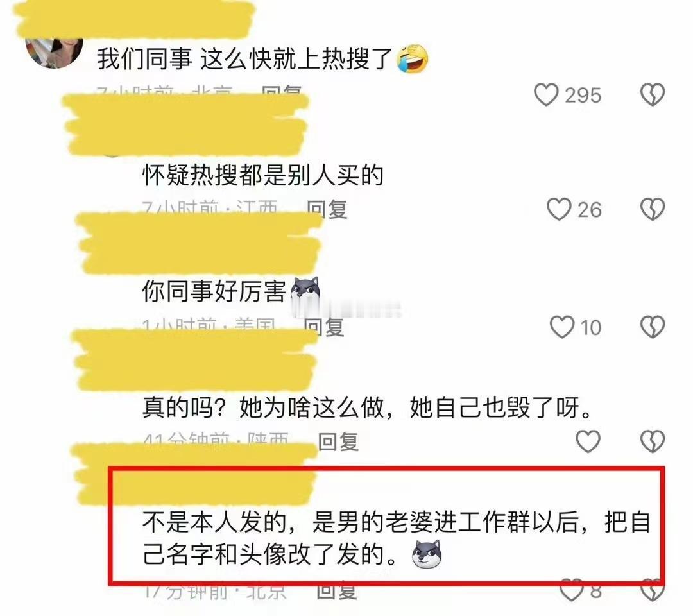Viewport: 693px width, 616px height.
Task: Tap broken heart next to 26 likes
Action: (653, 209)
